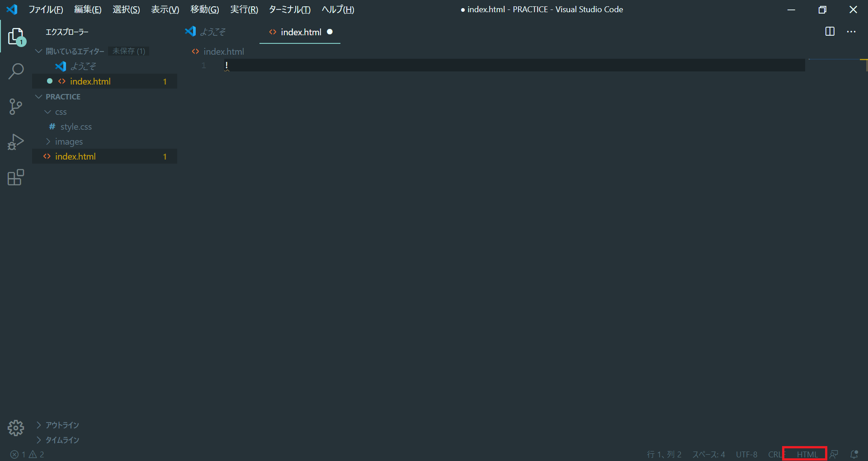Image resolution: width=868 pixels, height=461 pixels.
Task: Click line number 1 in the gutter
Action: pos(204,66)
